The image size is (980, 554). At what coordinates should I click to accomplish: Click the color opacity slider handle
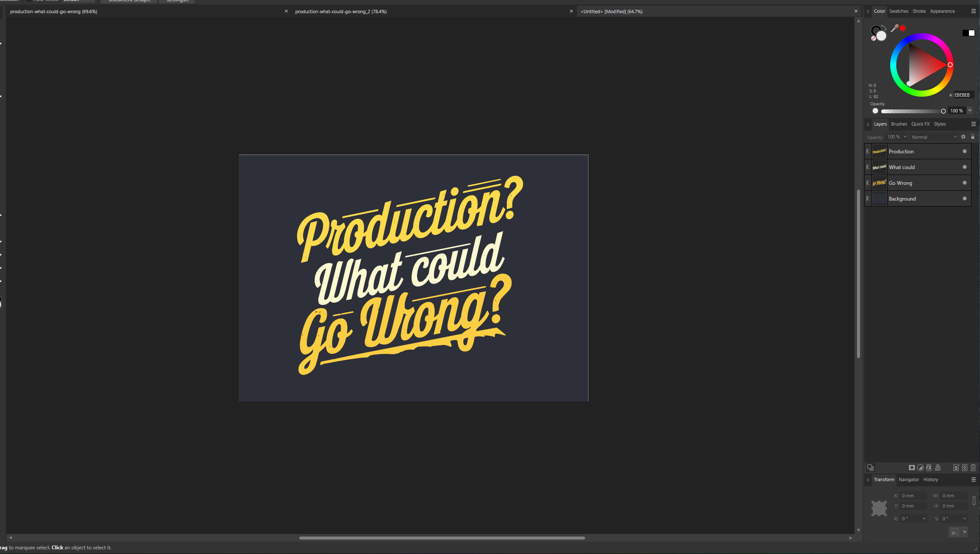click(943, 111)
